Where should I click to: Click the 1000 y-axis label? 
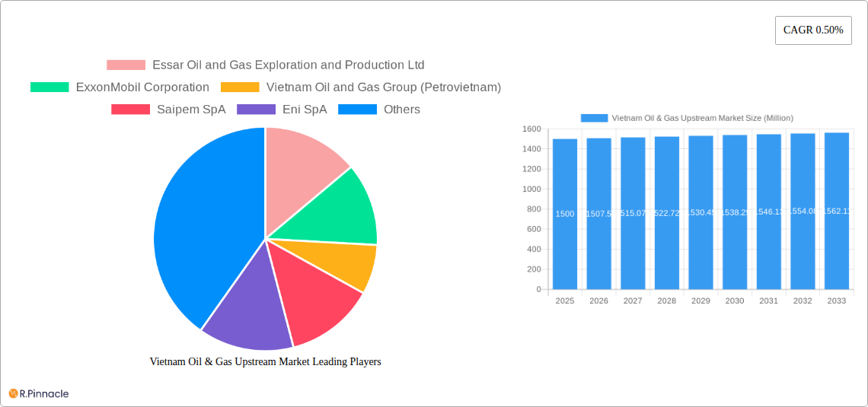531,189
